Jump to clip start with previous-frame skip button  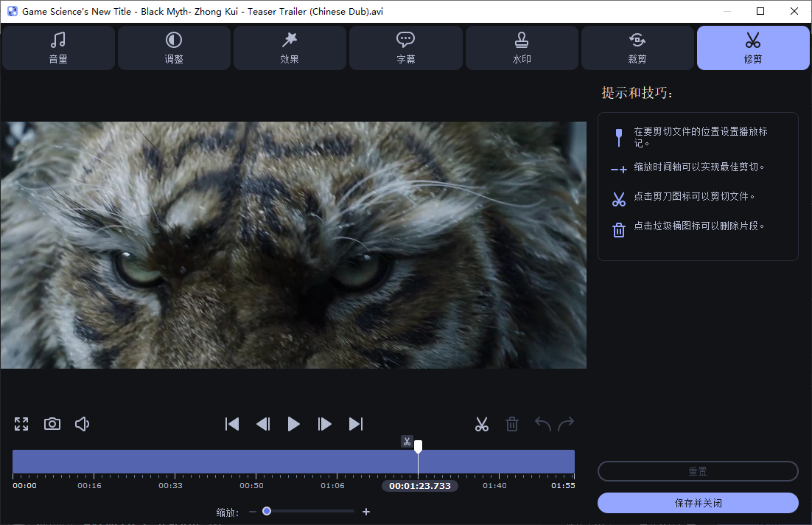[232, 424]
